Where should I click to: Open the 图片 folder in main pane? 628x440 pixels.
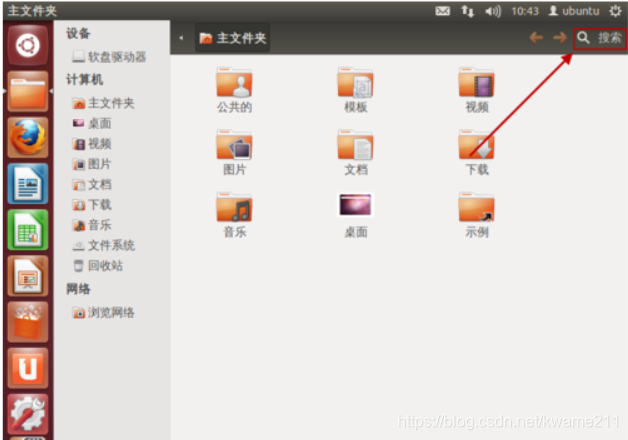pyautogui.click(x=234, y=153)
